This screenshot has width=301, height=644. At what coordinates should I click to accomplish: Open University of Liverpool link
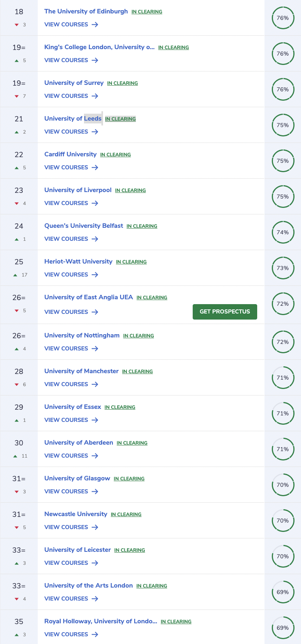[x=78, y=190]
